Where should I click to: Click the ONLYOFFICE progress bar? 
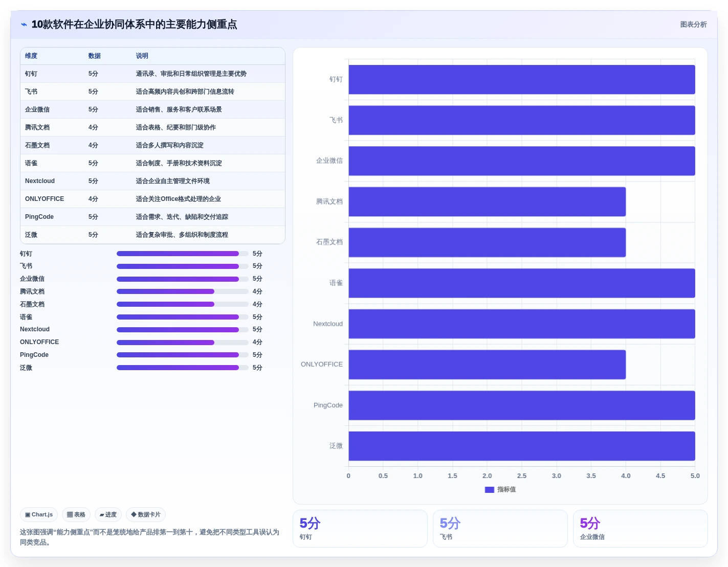click(183, 343)
